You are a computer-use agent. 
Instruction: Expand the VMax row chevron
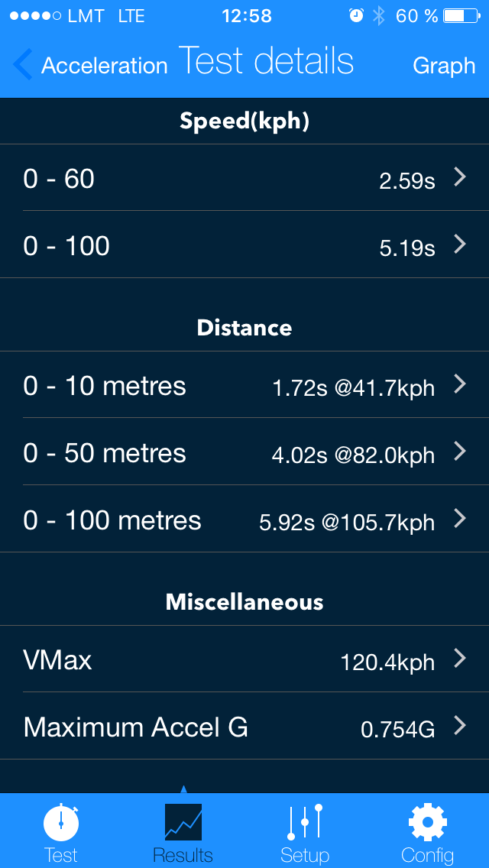(460, 659)
